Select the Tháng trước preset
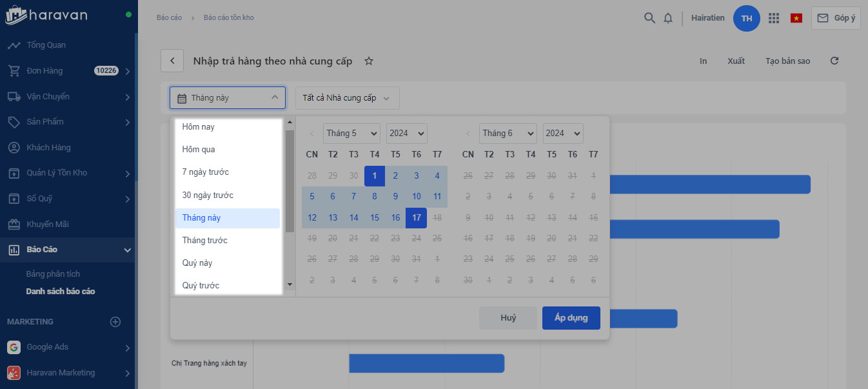 coord(205,241)
